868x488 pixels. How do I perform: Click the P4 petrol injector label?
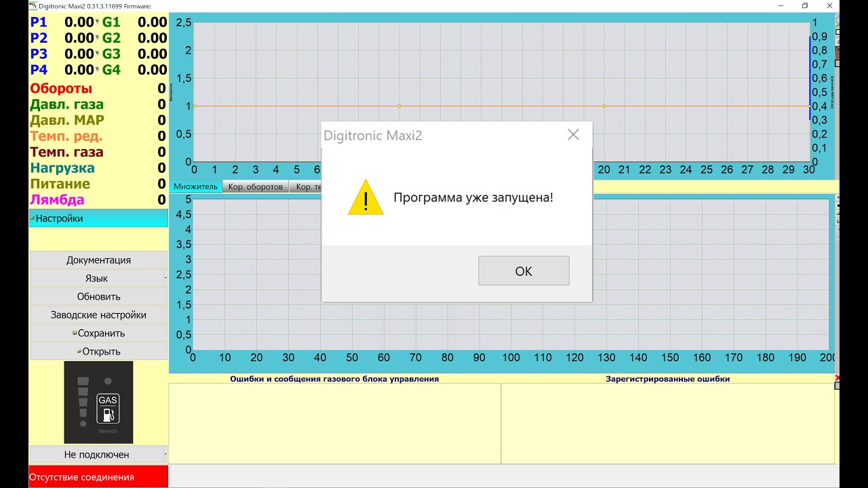[39, 70]
